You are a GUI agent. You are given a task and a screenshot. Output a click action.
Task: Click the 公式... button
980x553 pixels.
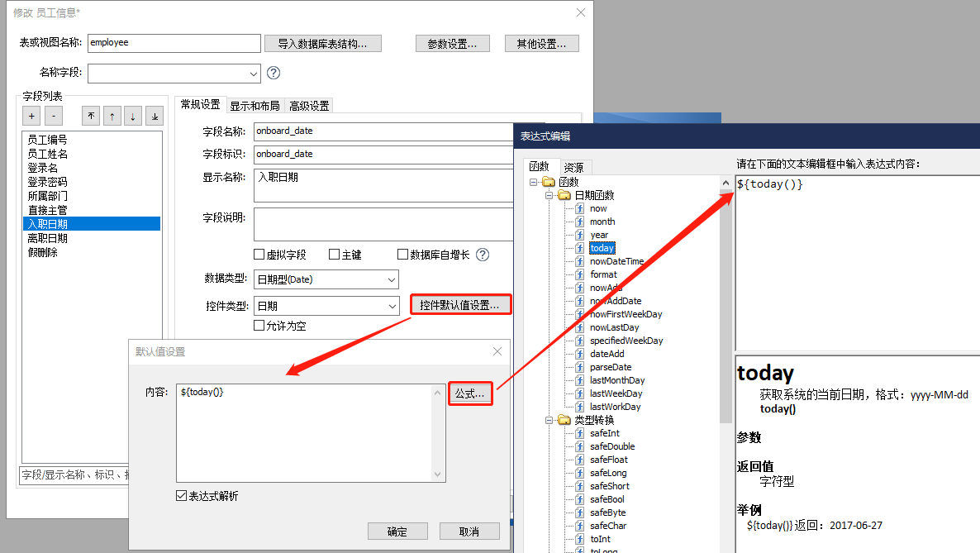coord(470,394)
